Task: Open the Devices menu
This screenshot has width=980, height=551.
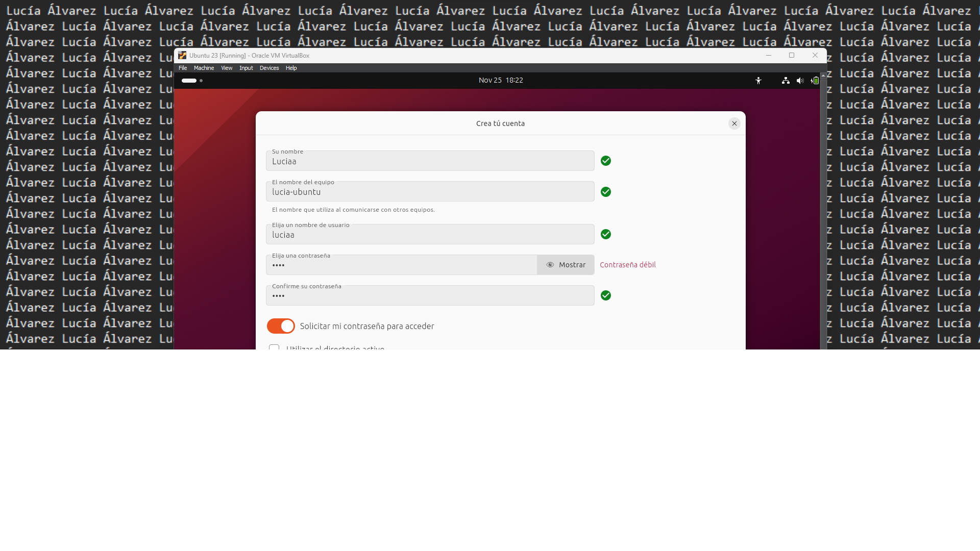Action: click(x=269, y=68)
